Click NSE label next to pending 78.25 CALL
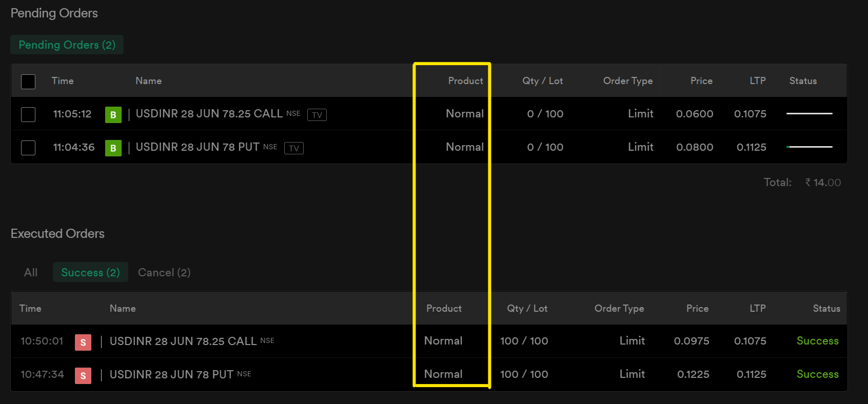The width and height of the screenshot is (868, 404). pos(293,113)
